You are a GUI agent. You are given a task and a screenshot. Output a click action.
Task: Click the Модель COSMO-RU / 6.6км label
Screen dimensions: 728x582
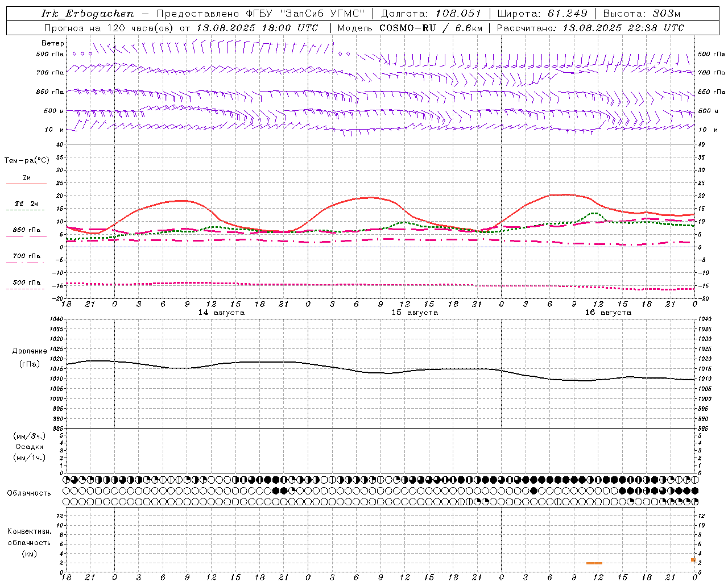click(x=410, y=28)
